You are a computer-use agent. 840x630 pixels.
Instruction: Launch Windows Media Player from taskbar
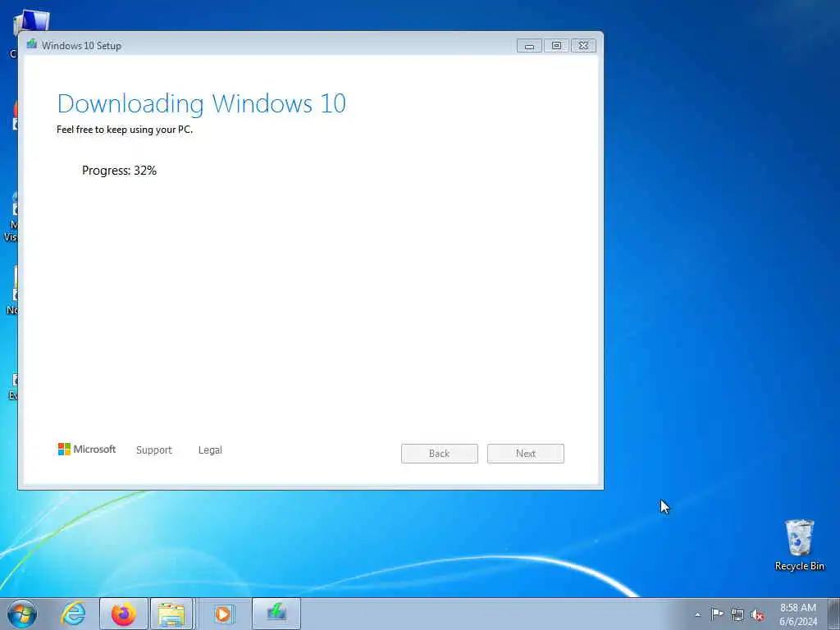223,614
